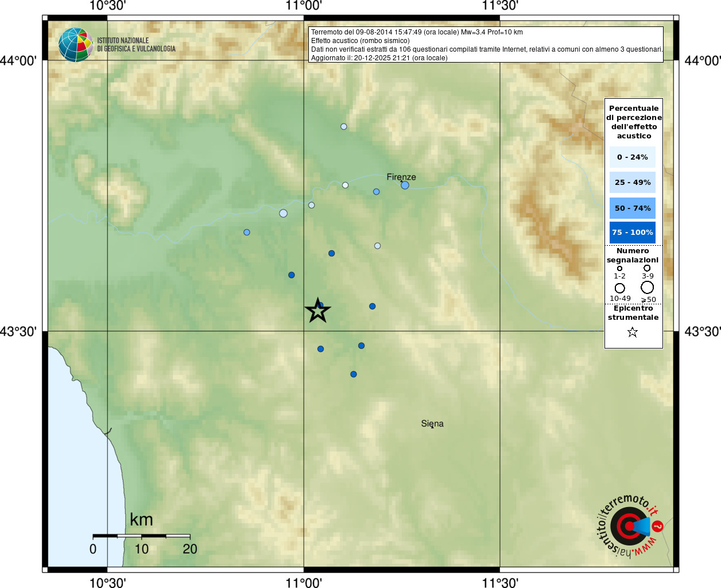721x588 pixels.
Task: Click the 'km' scale bar label
Action: click(141, 520)
